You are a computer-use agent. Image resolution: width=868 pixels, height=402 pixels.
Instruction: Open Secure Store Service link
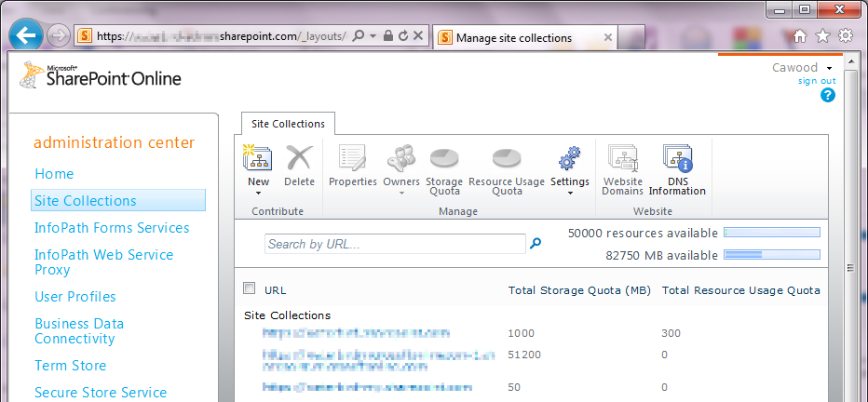coord(101,393)
